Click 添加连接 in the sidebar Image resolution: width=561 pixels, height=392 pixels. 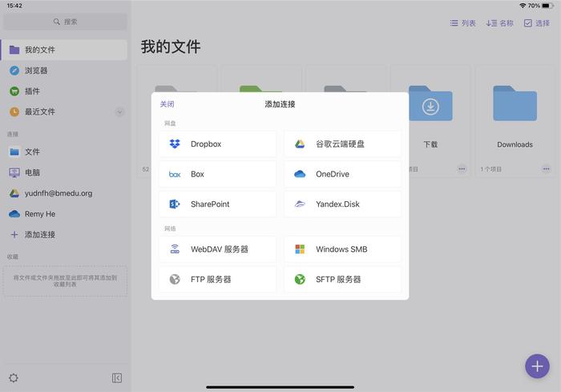(x=64, y=235)
